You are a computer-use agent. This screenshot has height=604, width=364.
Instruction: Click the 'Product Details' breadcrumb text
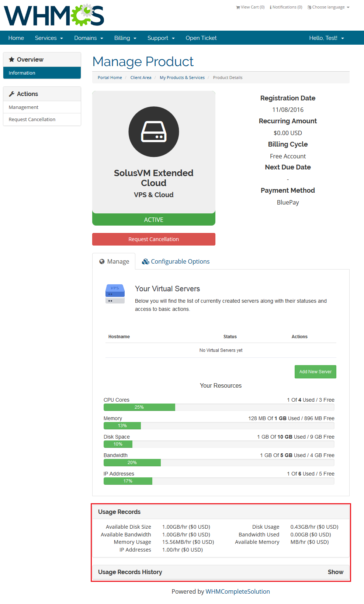tap(228, 78)
